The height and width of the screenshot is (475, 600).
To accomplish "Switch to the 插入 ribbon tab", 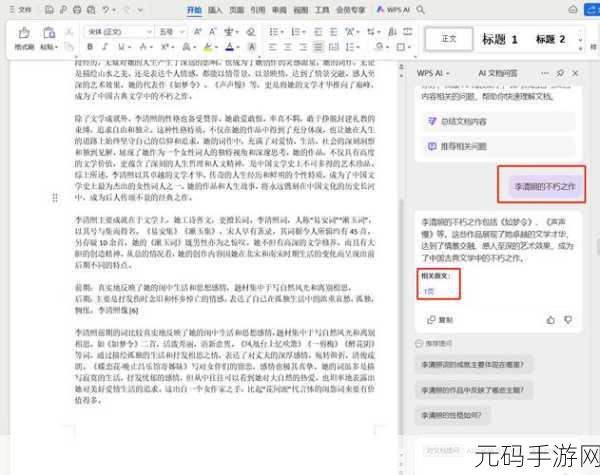I will tap(215, 10).
